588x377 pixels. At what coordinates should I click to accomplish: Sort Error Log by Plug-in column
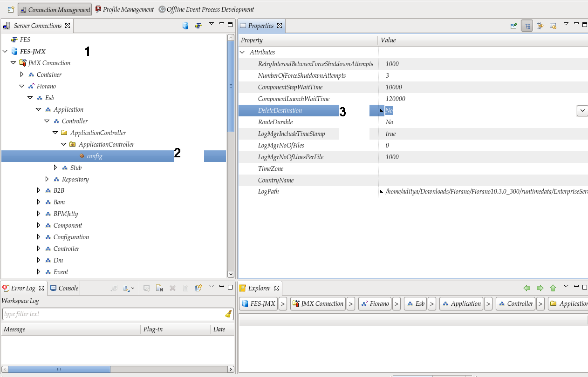176,329
